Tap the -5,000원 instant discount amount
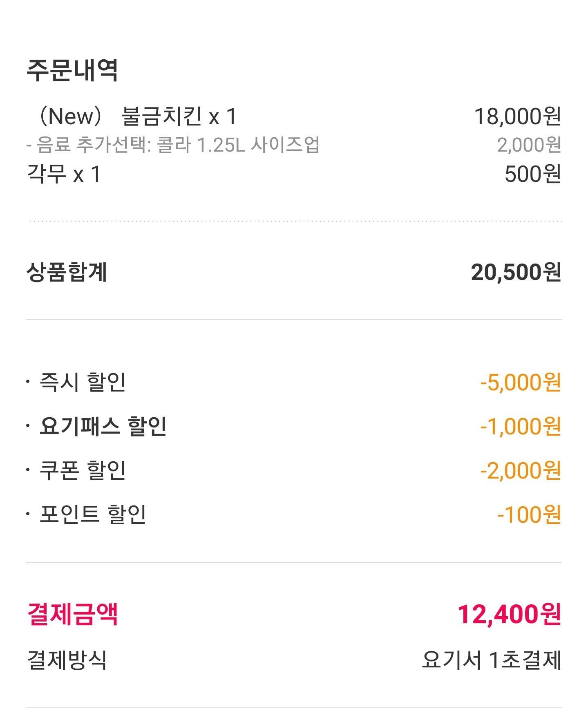This screenshot has width=588, height=709. tap(520, 383)
